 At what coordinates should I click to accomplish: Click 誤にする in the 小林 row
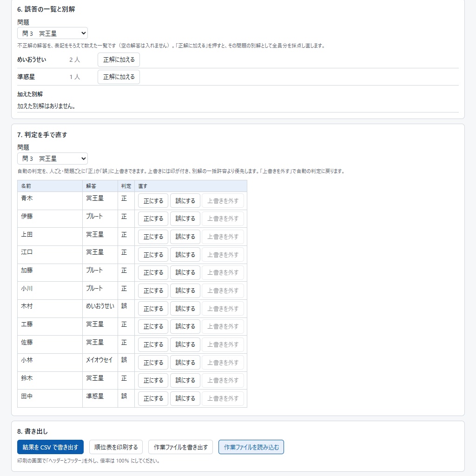[185, 363]
